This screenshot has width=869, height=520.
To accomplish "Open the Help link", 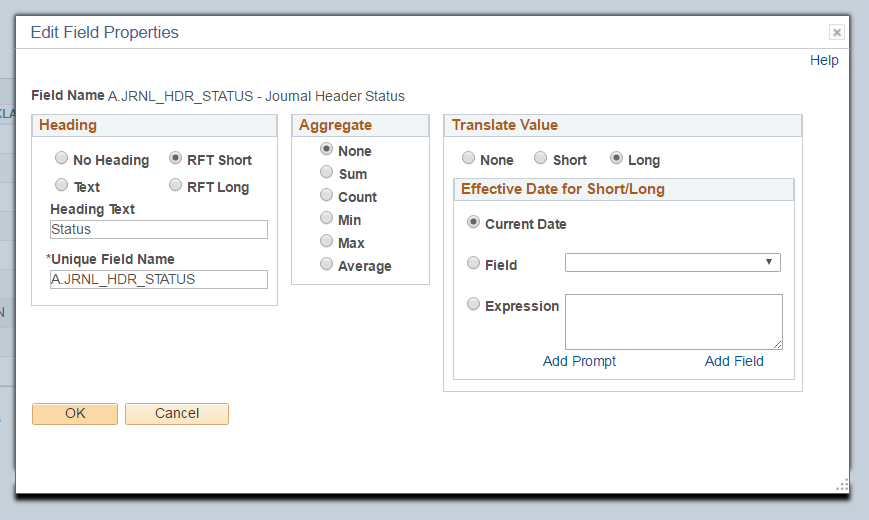I will point(824,60).
